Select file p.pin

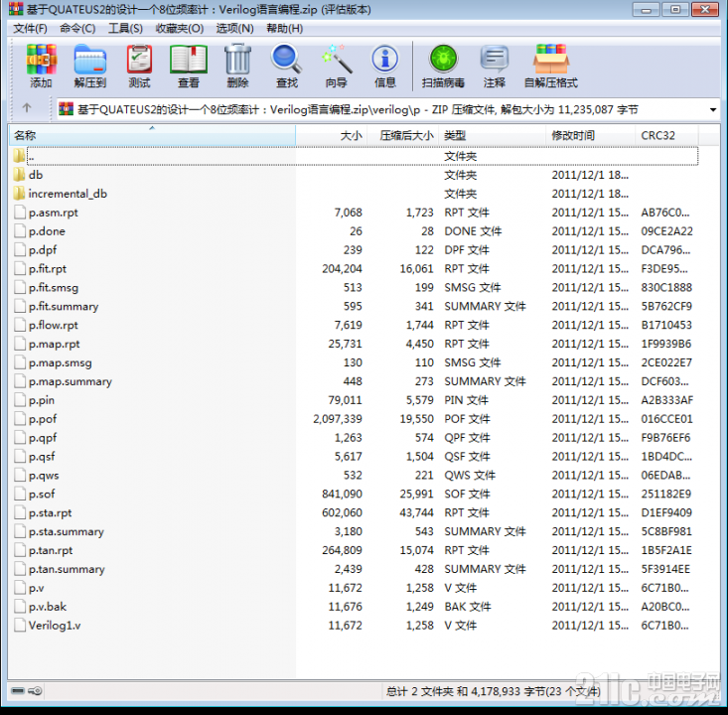click(x=42, y=400)
